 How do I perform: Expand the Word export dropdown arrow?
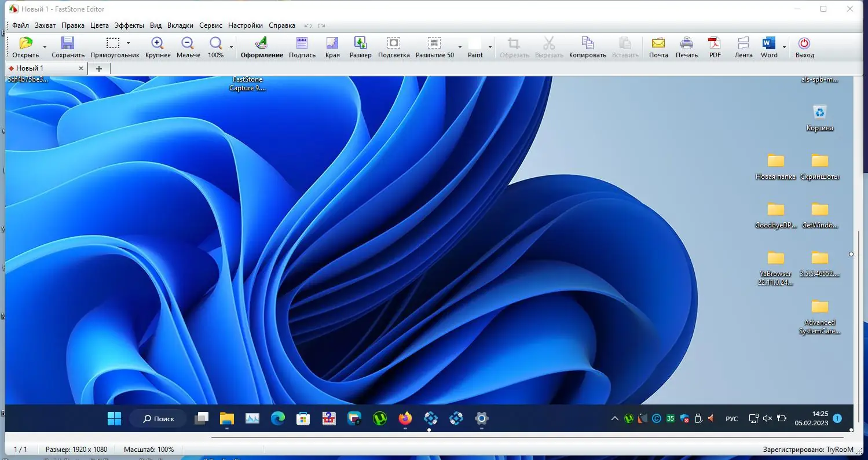pos(784,47)
